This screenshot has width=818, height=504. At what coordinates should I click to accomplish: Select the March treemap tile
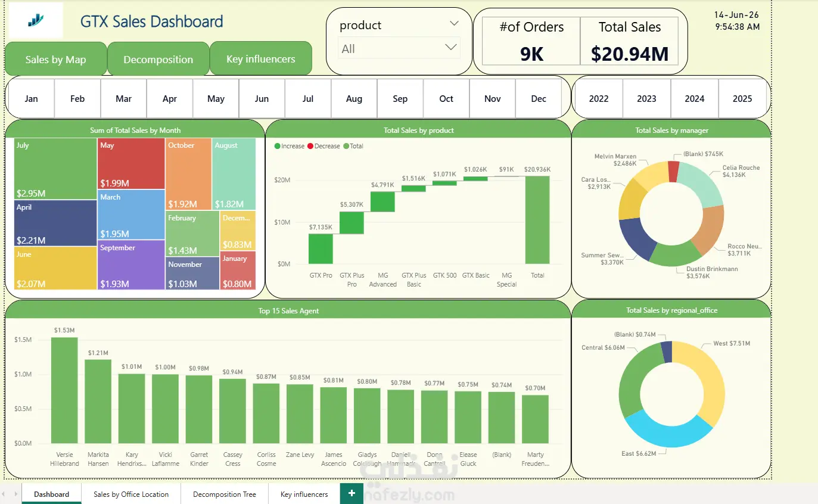(x=132, y=215)
